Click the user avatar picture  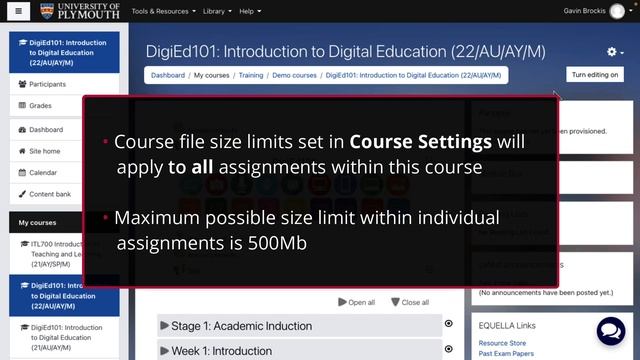[x=617, y=11]
